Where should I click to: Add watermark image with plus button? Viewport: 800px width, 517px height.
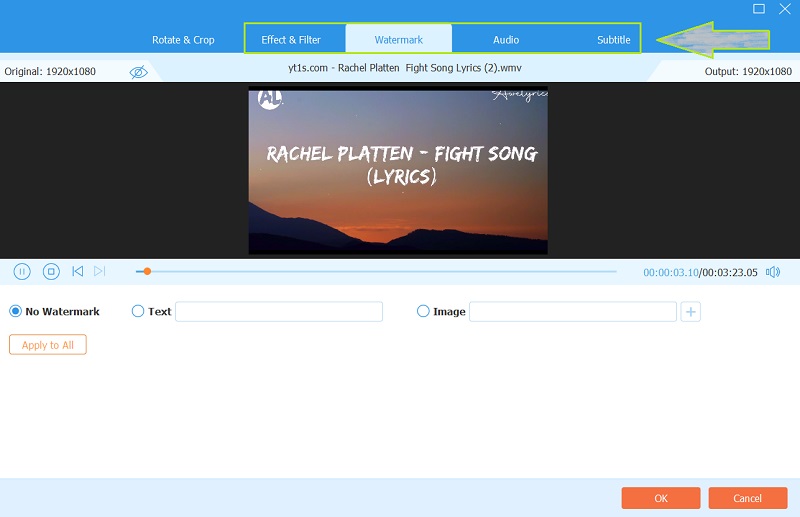click(690, 312)
